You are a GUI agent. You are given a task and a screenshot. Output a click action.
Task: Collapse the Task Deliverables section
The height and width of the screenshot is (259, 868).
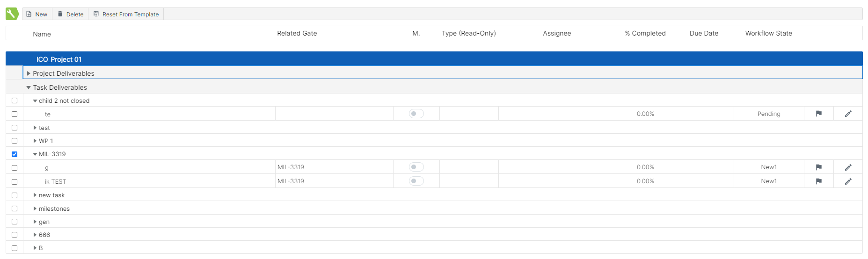(x=29, y=87)
